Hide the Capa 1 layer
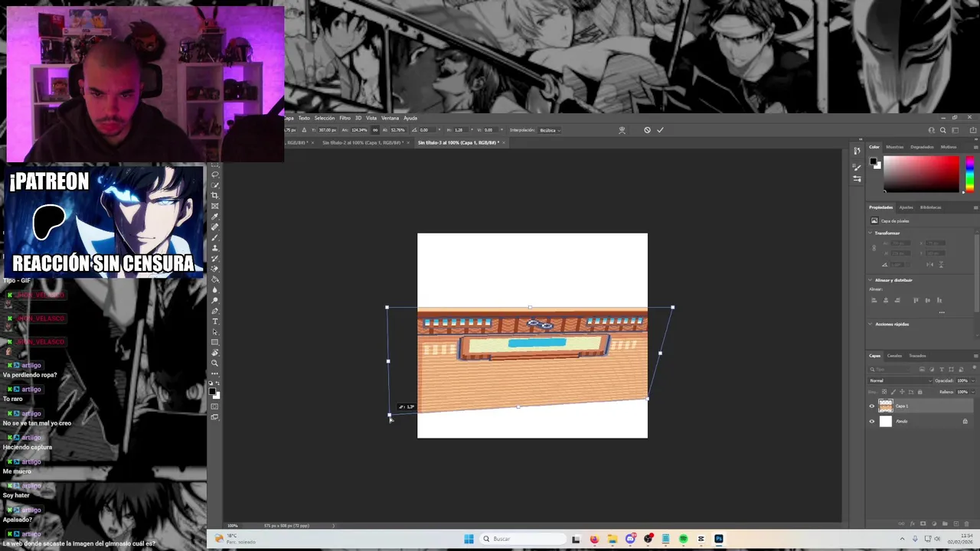This screenshot has width=980, height=551. (x=871, y=406)
